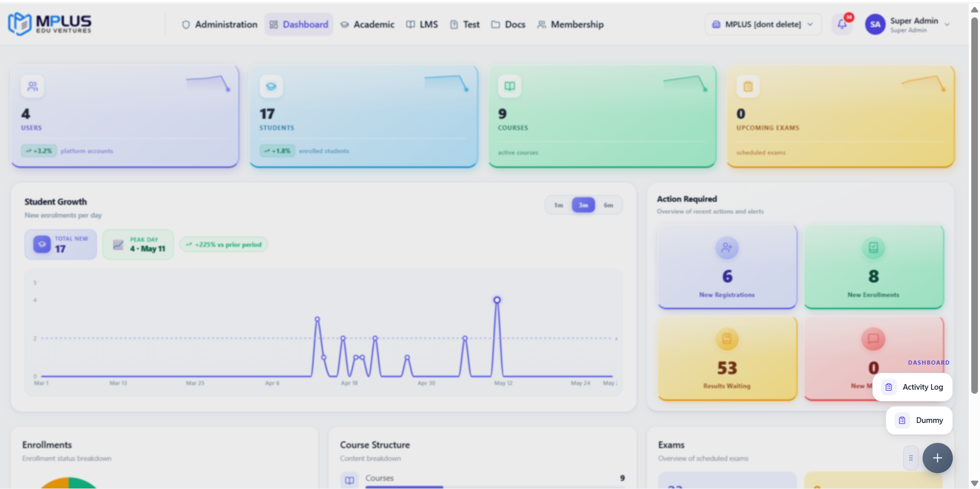Screen dimensions: 980x489
Task: Open notifications bell
Action: 842,24
